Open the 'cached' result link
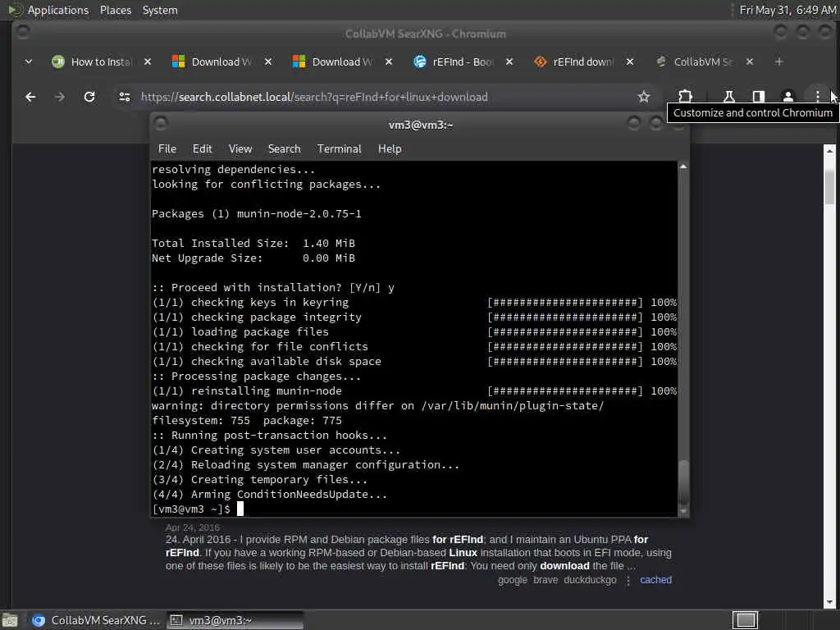This screenshot has height=630, width=840. 655,580
